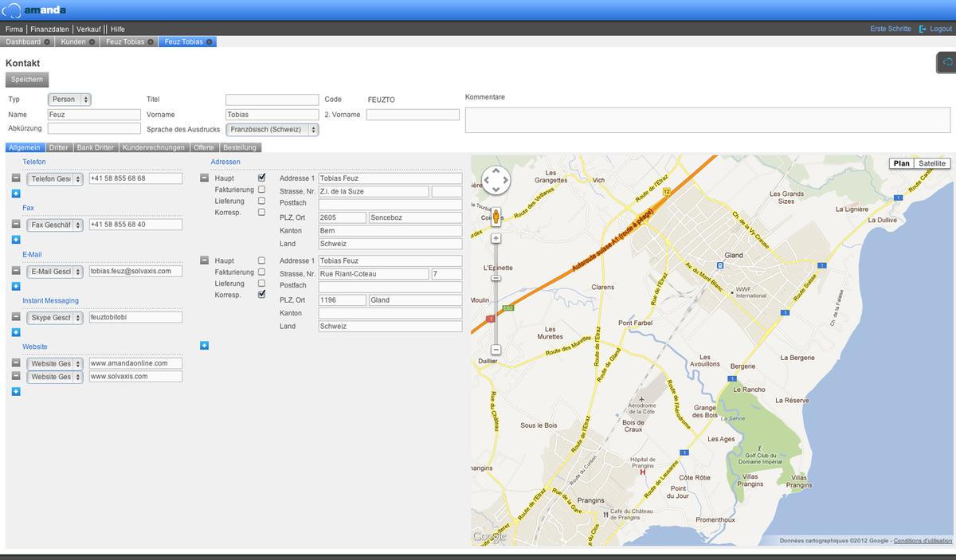Remove the www.amandaonline.com website entry
This screenshot has width=956, height=560.
[16, 363]
